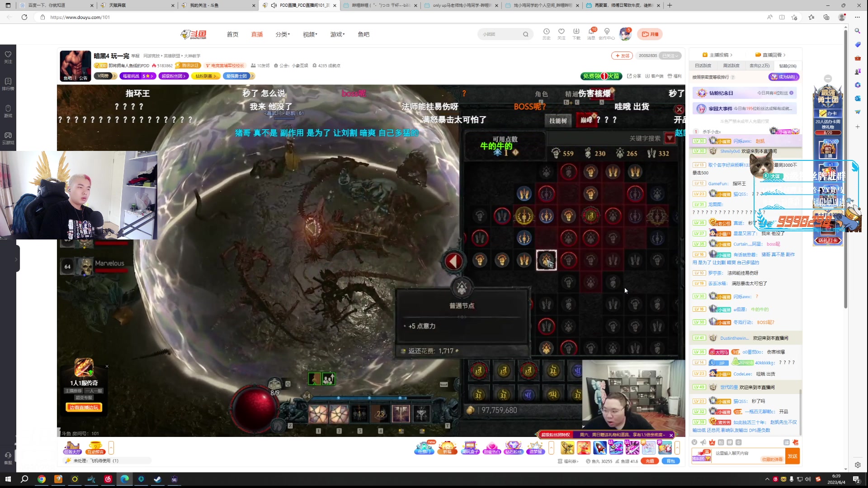Open the taskbar search icon
The image size is (868, 488).
[x=24, y=479]
